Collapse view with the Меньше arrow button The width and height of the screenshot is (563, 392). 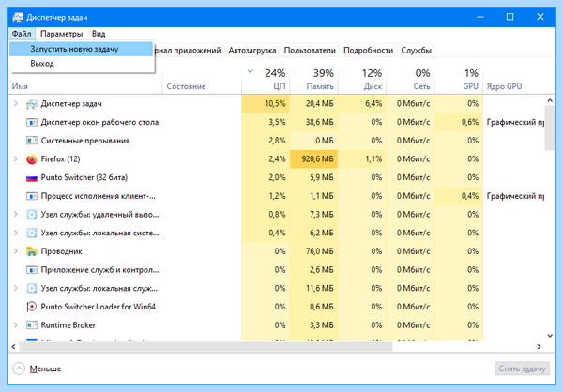19,369
